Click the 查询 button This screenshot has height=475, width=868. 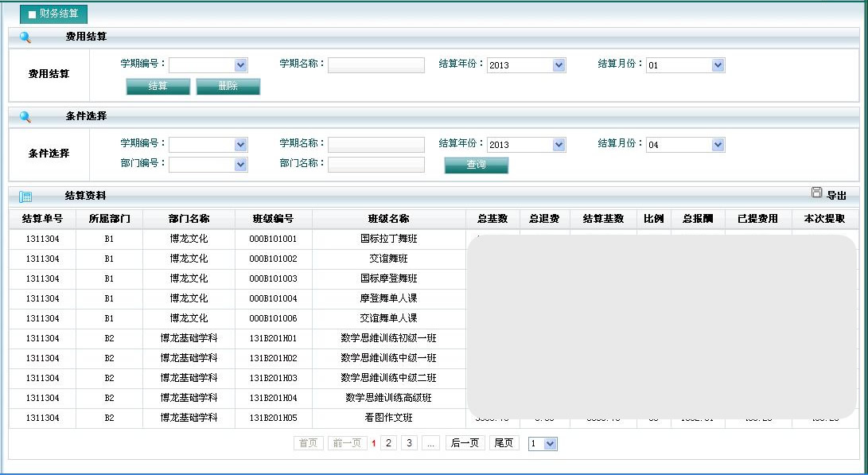click(x=476, y=165)
